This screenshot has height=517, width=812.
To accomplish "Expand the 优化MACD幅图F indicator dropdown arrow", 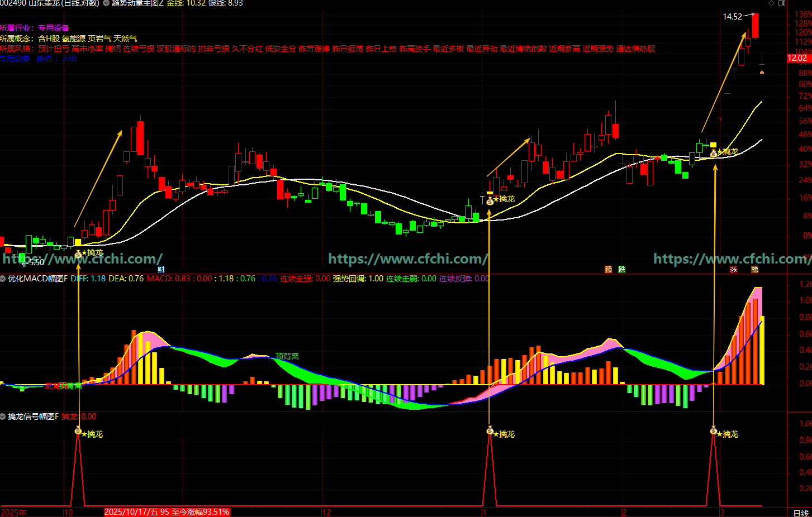I will [3, 278].
